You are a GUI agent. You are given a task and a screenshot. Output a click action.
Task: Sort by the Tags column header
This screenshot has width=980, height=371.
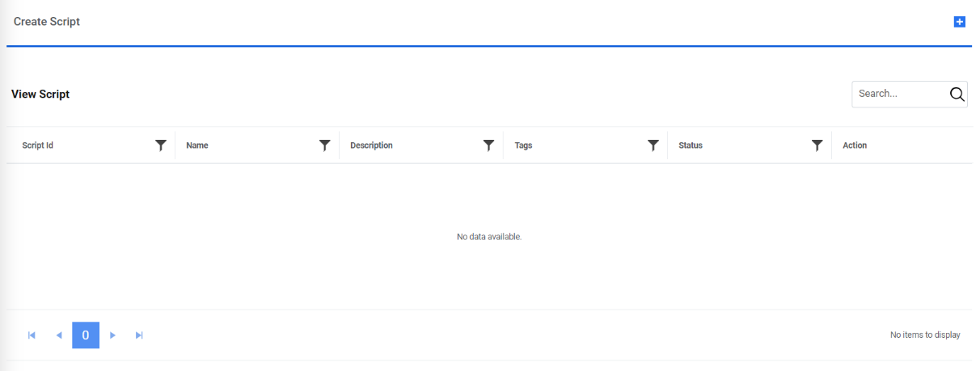click(523, 145)
